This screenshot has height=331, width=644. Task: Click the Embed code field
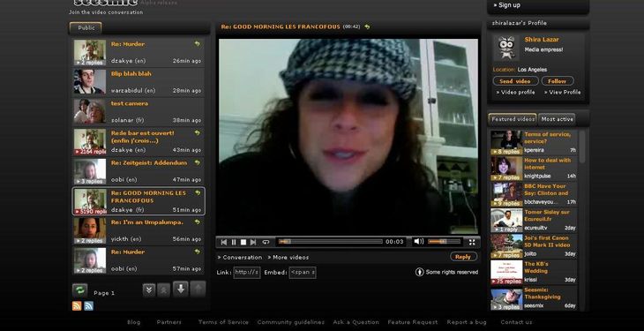[x=303, y=272]
